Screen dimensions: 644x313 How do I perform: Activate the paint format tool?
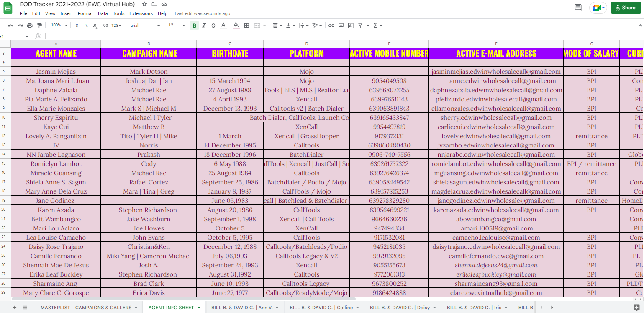tap(40, 26)
